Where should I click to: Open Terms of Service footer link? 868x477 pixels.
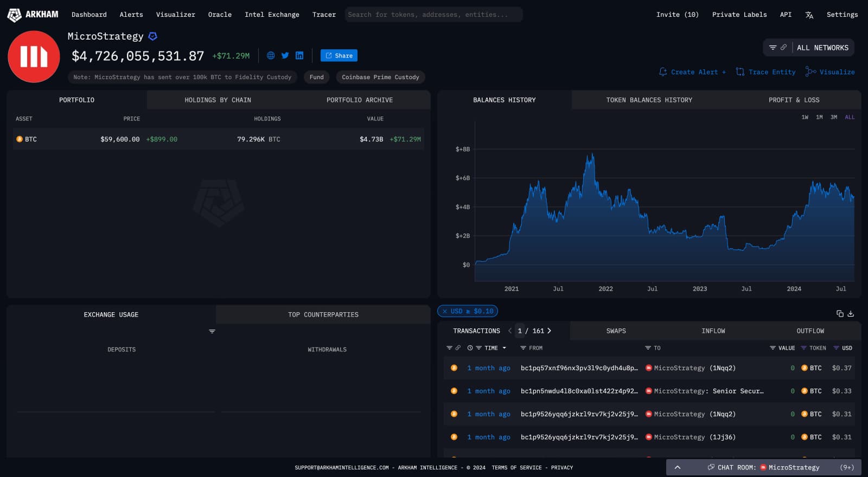[516, 468]
